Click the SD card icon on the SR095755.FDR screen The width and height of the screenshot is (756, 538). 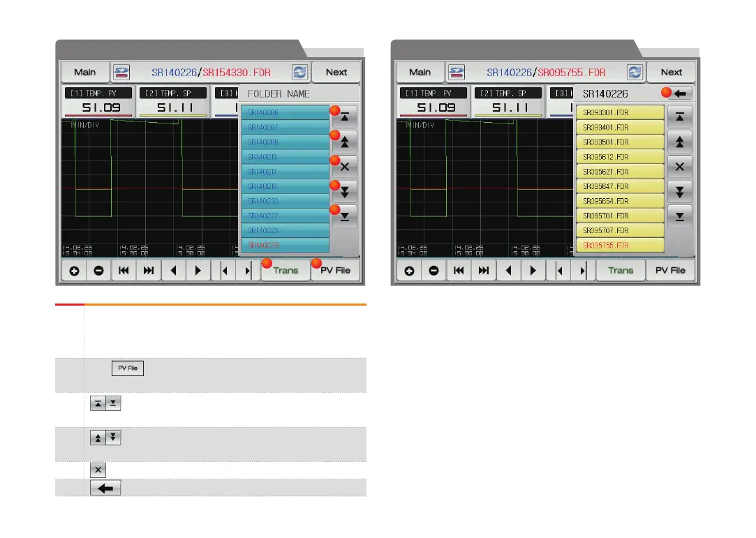click(457, 73)
